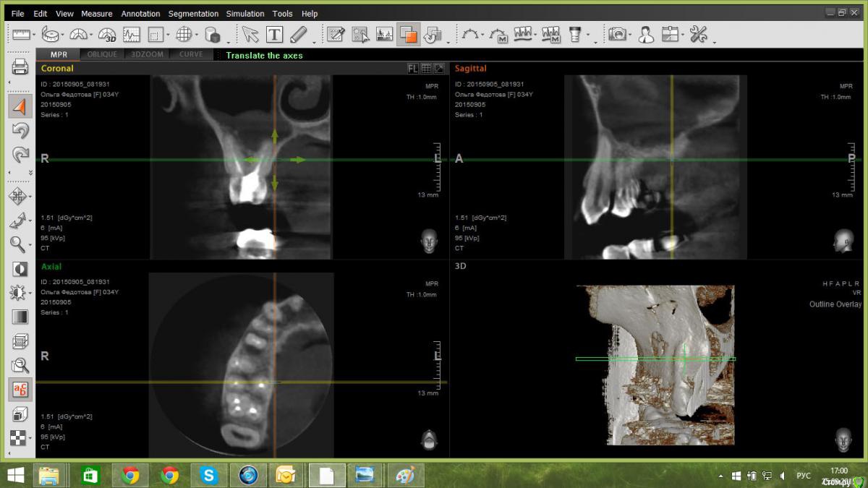Image resolution: width=868 pixels, height=488 pixels.
Task: Switch to the OBLIQUE tab
Action: [x=102, y=55]
